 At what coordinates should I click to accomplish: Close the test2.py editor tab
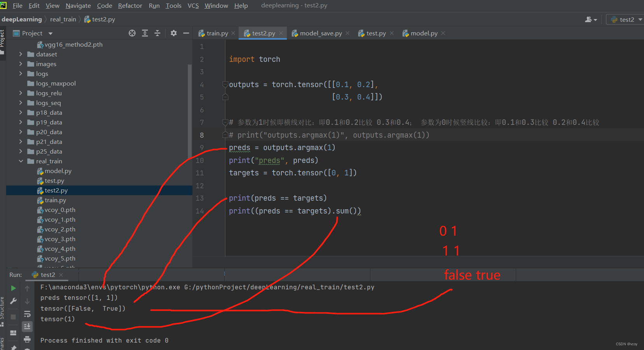coord(281,33)
